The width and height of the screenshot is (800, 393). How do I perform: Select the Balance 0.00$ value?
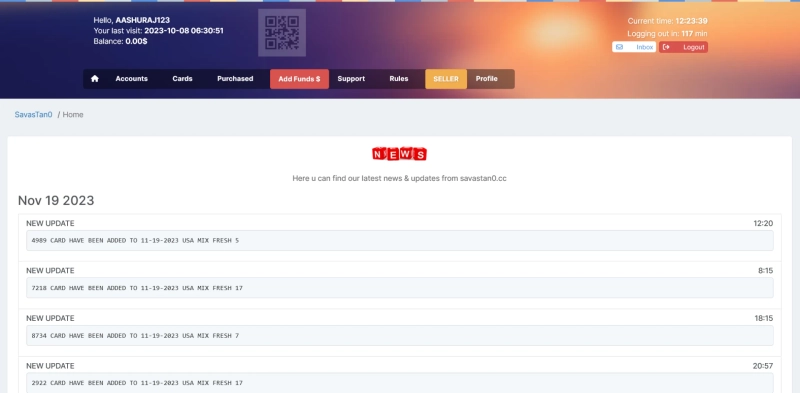click(x=136, y=41)
